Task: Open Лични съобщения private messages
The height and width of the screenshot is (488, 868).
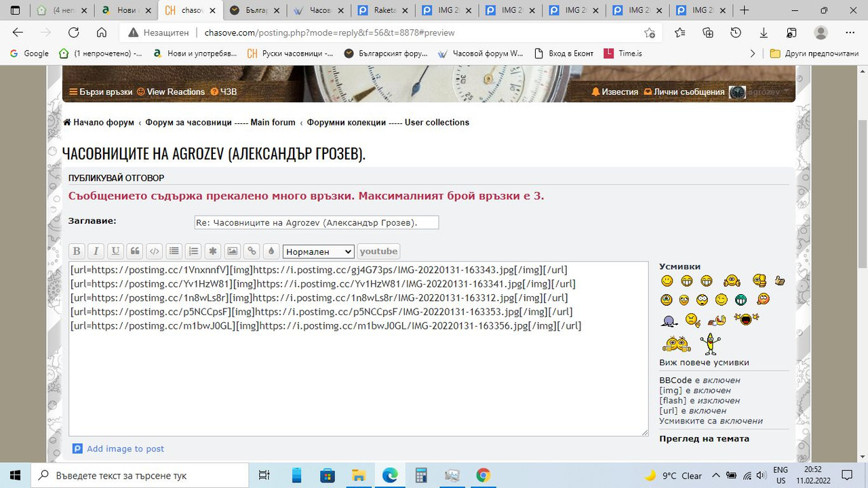Action: [x=684, y=91]
